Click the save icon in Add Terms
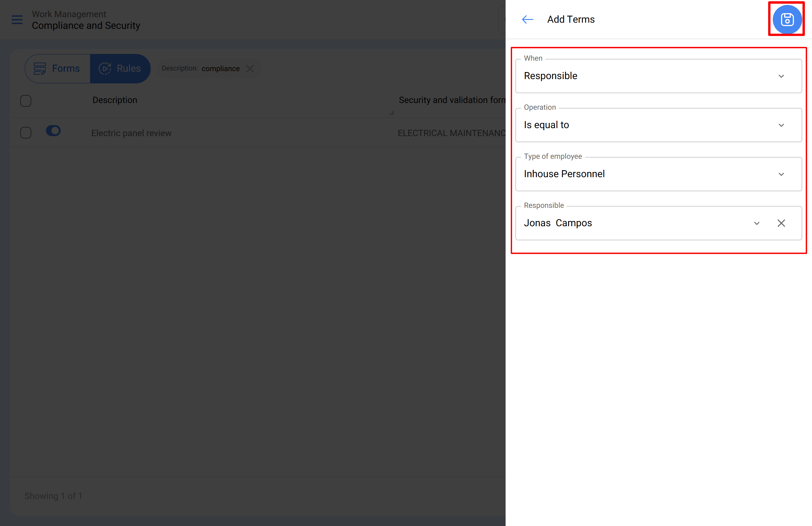812x526 pixels. pyautogui.click(x=787, y=19)
